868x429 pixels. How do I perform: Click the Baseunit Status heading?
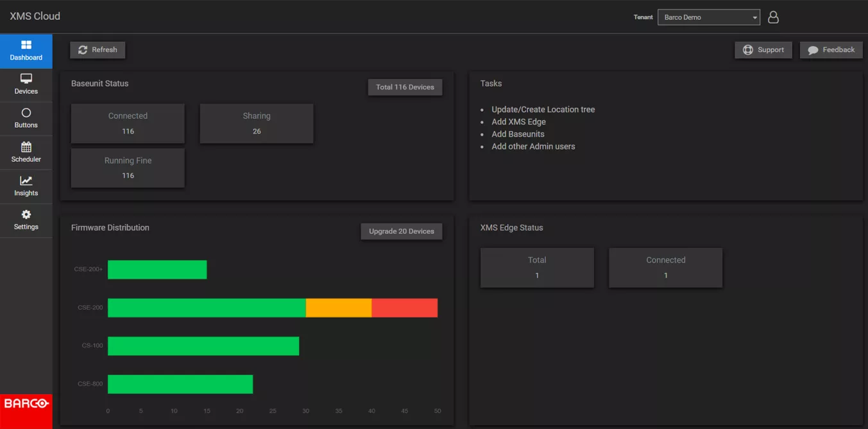pyautogui.click(x=99, y=83)
